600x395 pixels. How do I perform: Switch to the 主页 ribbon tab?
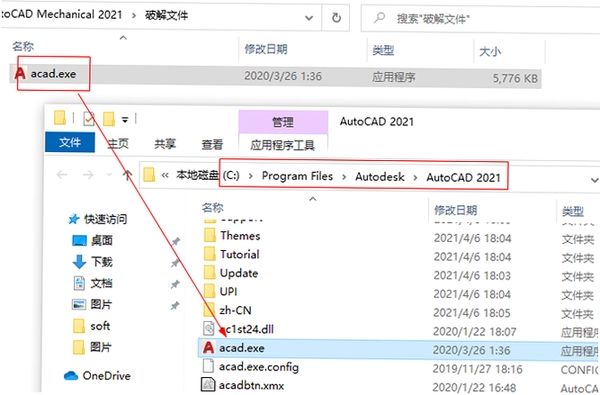pos(118,144)
